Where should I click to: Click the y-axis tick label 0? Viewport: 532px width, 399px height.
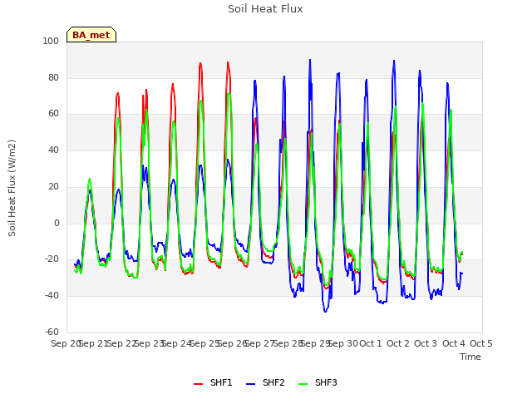(x=57, y=224)
